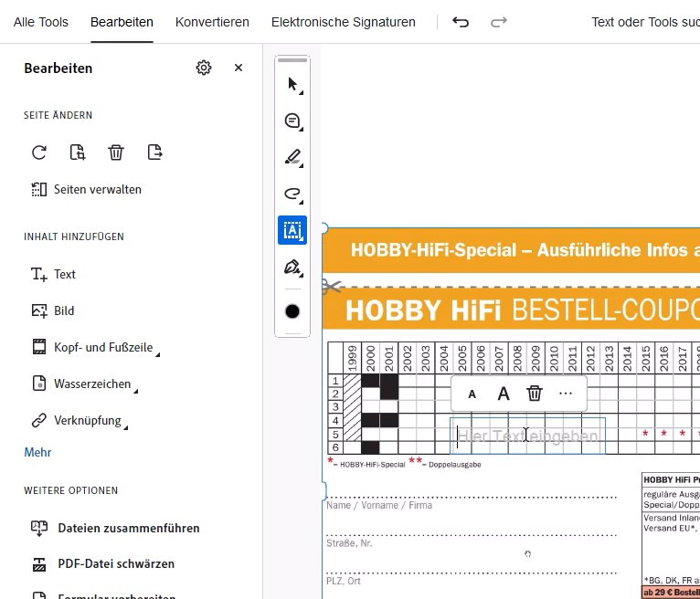Click the Dateien zusammenführen icon
The height and width of the screenshot is (599, 700).
pyautogui.click(x=39, y=528)
